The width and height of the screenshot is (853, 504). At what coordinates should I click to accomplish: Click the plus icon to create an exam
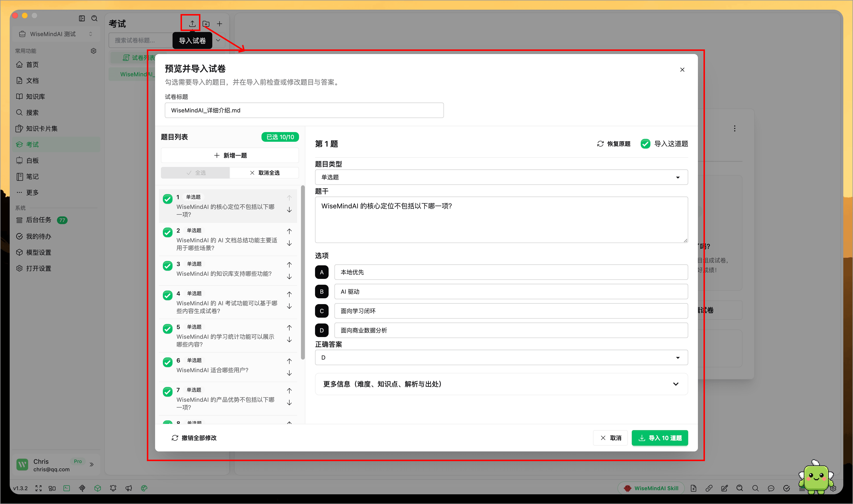220,24
